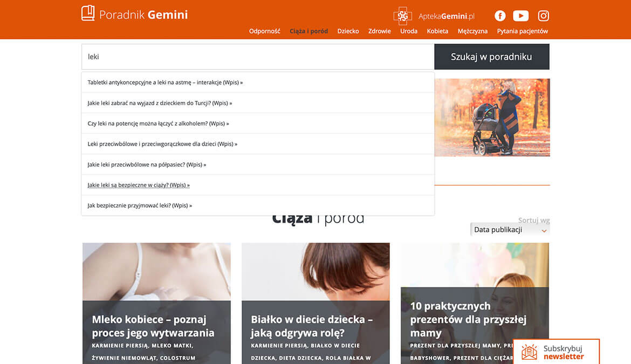Select the Ciąża i poród menu item
Screen dimensions: 631x364
coord(308,31)
